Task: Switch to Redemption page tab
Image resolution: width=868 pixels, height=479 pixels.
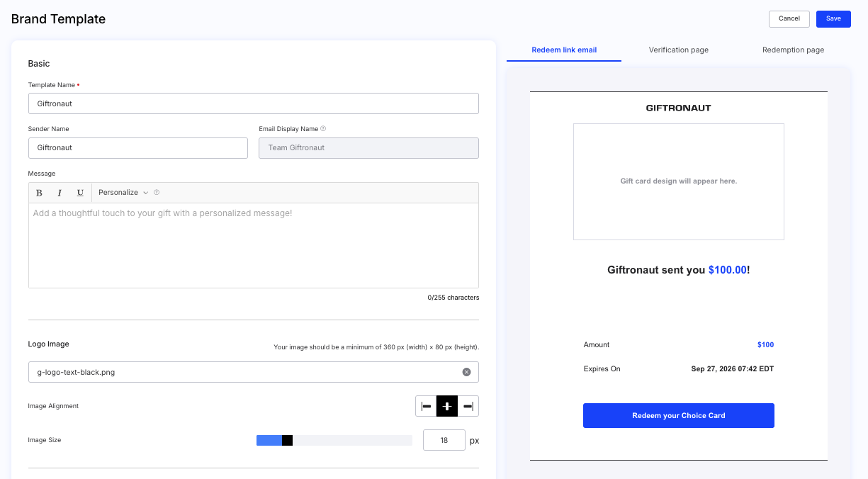Action: point(793,50)
